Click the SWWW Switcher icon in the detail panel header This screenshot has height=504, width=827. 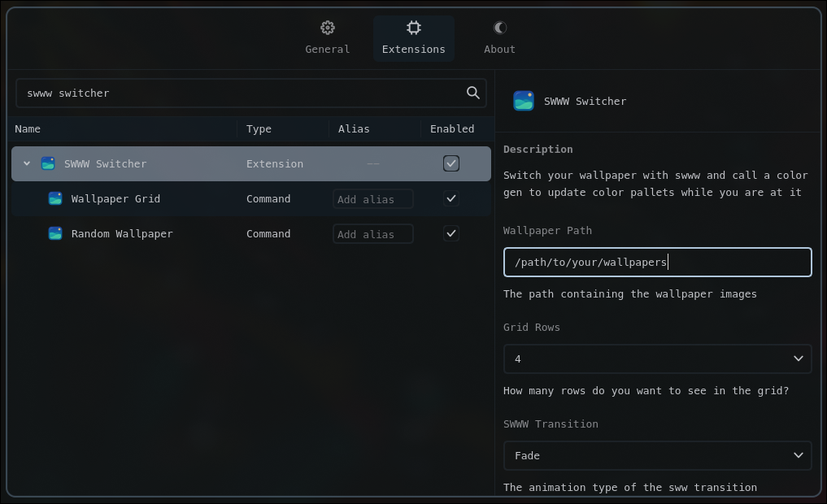click(524, 101)
